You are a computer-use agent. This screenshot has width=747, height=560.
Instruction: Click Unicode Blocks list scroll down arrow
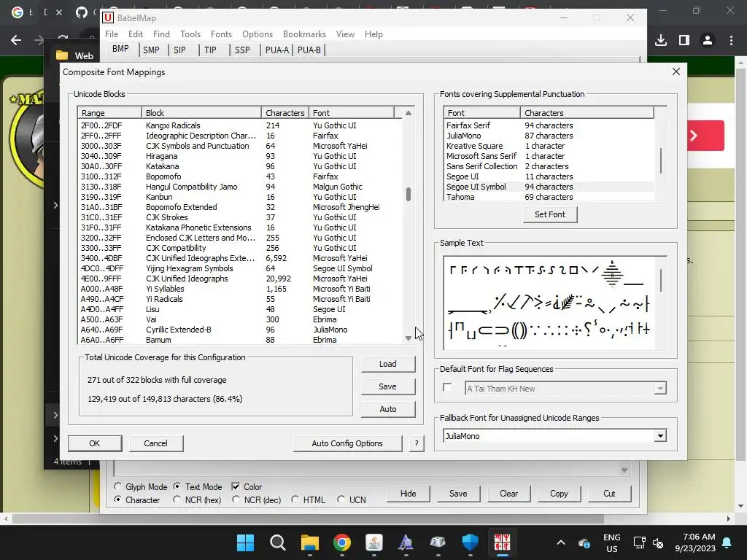pos(409,338)
